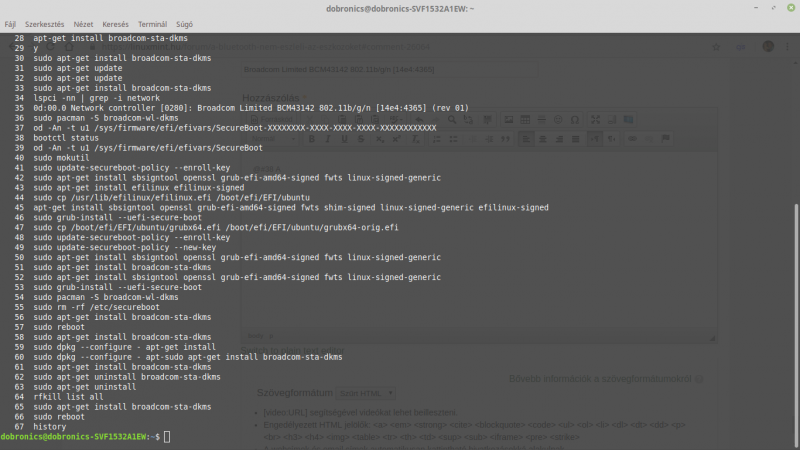The width and height of the screenshot is (800, 450).
Task: Open the Fájl menu
Action: [x=10, y=24]
